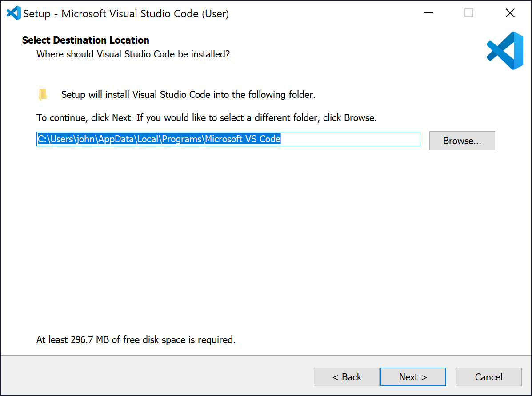
Task: Click the 'At least 296.7 MB' disk space text
Action: pyautogui.click(x=136, y=339)
